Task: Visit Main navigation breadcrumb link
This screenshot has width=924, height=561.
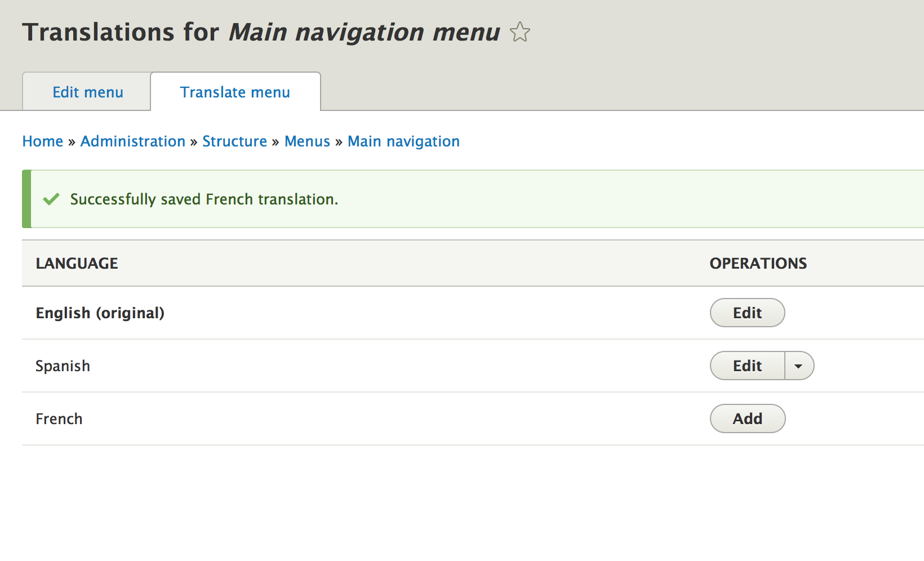Action: (x=403, y=141)
